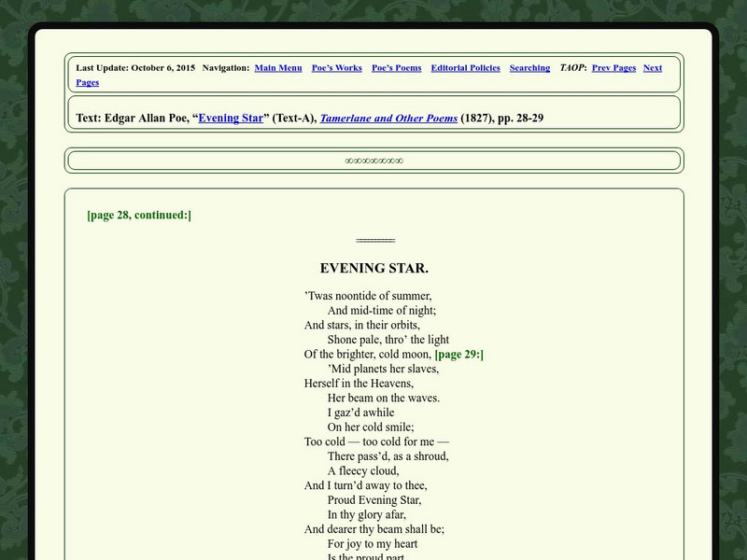Open the "Evening Star" poem link
Screen dimensions: 747x560
pos(231,119)
